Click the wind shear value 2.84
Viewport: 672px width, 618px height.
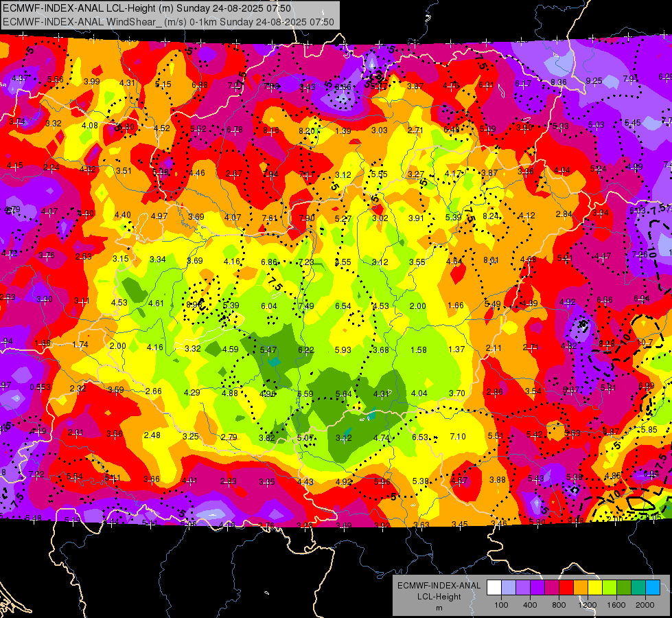point(564,214)
